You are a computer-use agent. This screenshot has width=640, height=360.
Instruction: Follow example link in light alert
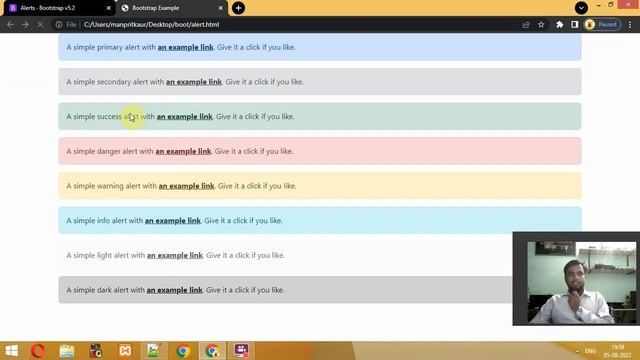[175, 256]
